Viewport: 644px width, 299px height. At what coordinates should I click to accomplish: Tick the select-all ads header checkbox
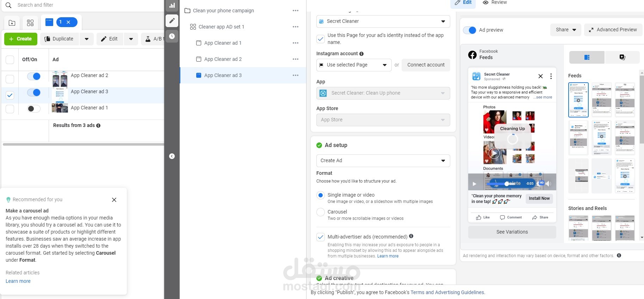(x=10, y=59)
